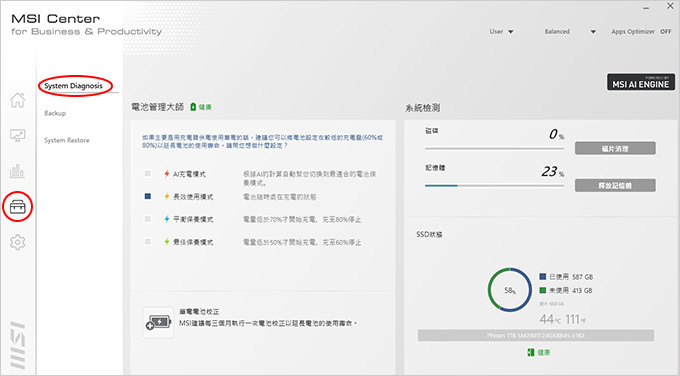The image size is (680, 376).
Task: Click the green battery health icon
Action: click(x=193, y=107)
